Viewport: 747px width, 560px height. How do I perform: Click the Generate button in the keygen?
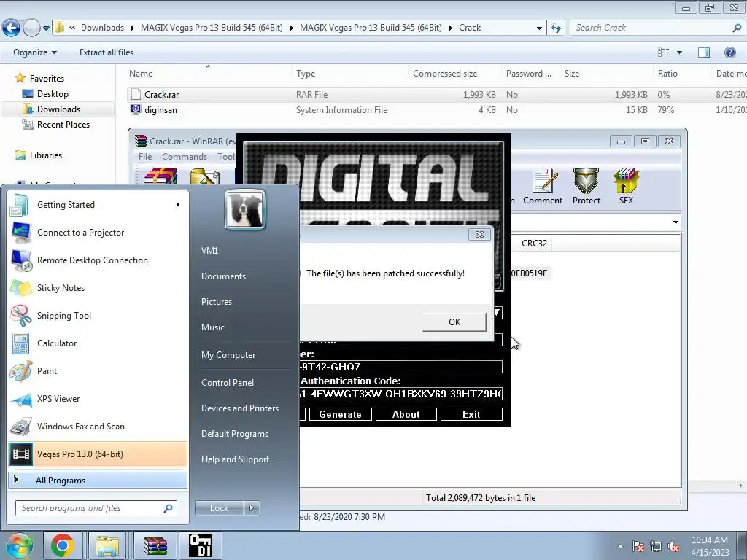click(x=340, y=414)
